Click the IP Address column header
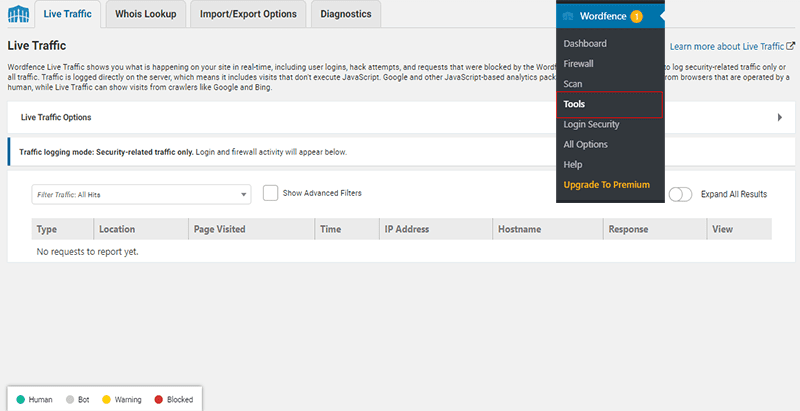Screen dimensions: 800x411 pyautogui.click(x=436, y=229)
